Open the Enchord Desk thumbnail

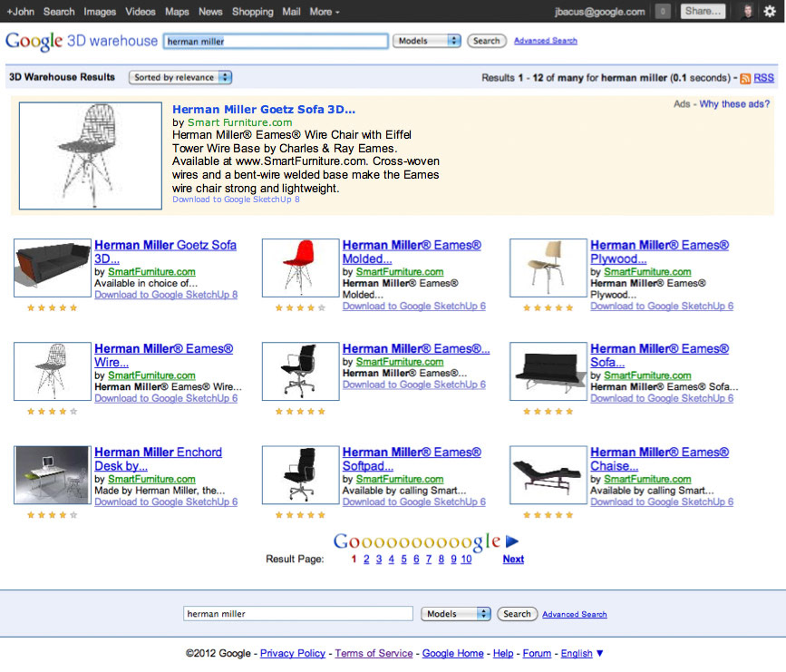click(x=53, y=475)
